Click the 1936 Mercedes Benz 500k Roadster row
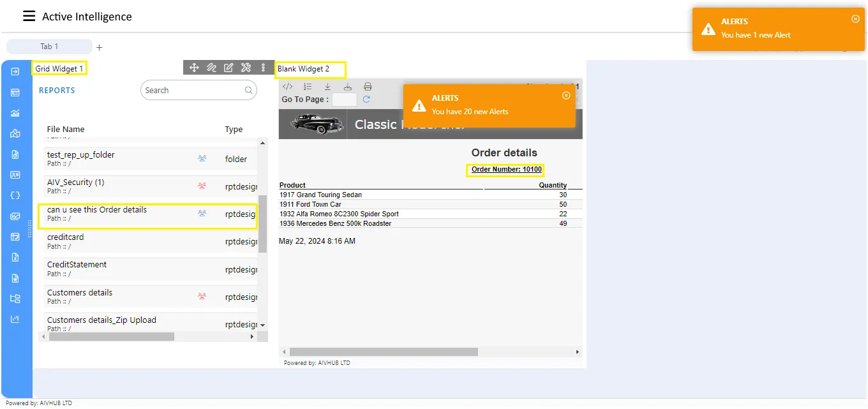The width and height of the screenshot is (868, 409). click(x=430, y=223)
